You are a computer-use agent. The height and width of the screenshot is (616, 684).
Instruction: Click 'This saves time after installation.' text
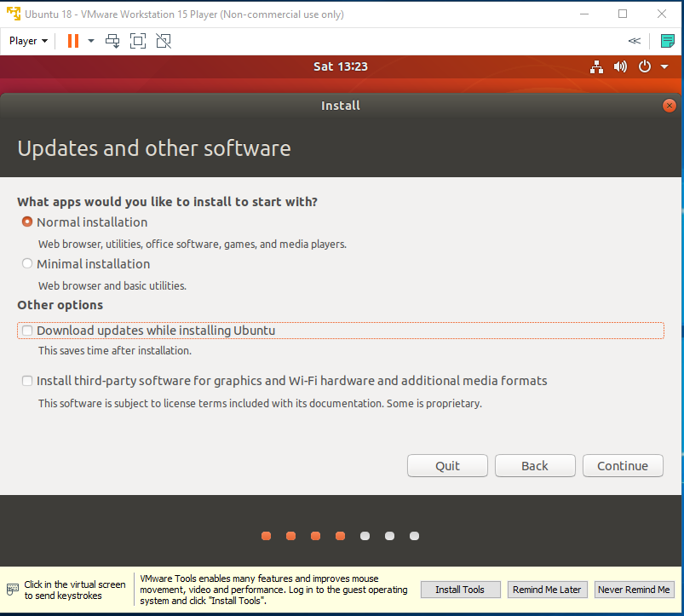point(115,351)
